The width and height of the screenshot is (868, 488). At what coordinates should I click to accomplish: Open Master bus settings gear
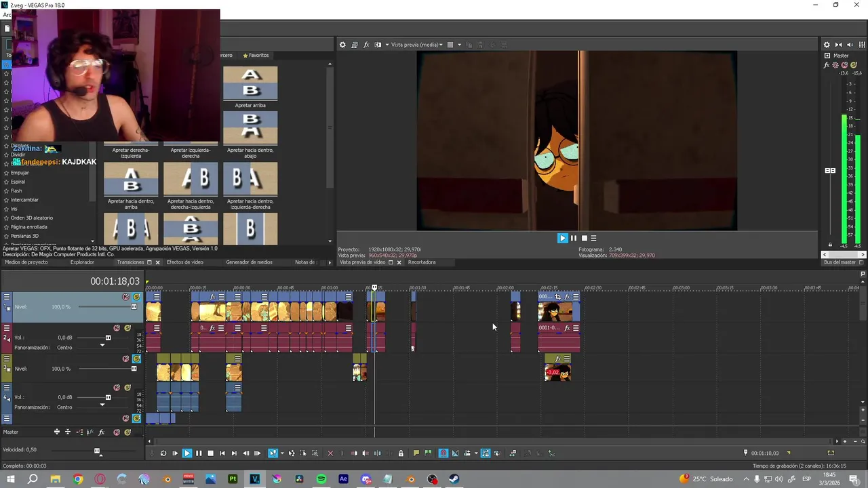(x=827, y=45)
